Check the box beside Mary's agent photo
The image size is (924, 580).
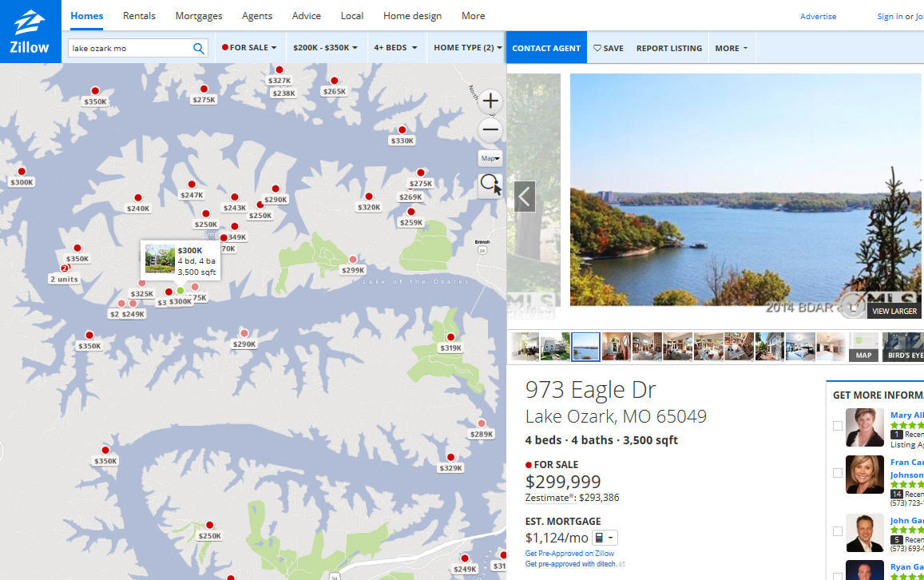[838, 426]
